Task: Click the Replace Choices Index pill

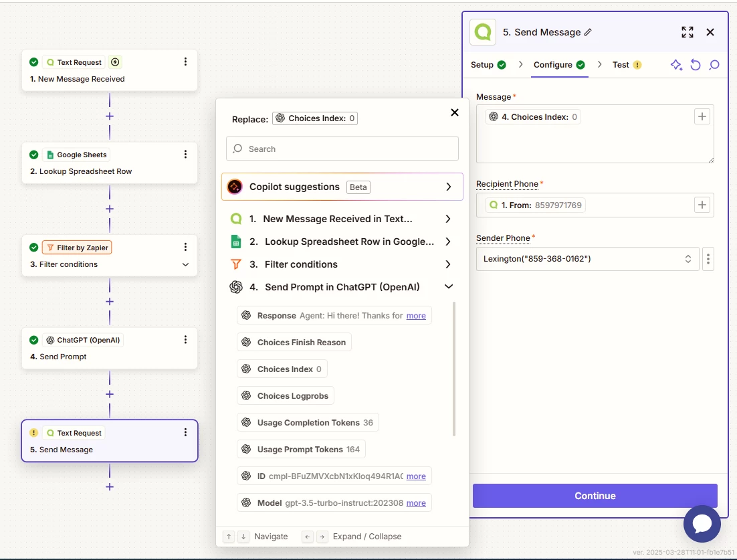Action: coord(315,118)
